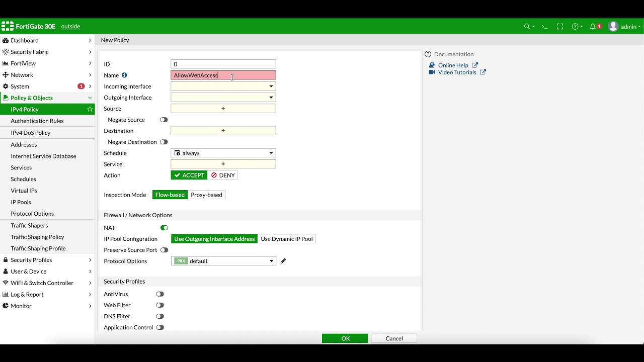
Task: Favorite the IPv4 Policy star icon
Action: [90, 109]
